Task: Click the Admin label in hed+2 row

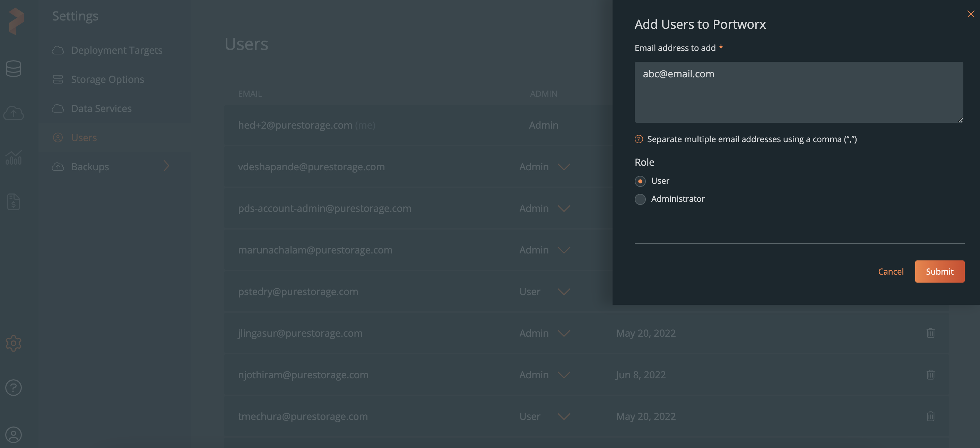Action: click(x=544, y=125)
